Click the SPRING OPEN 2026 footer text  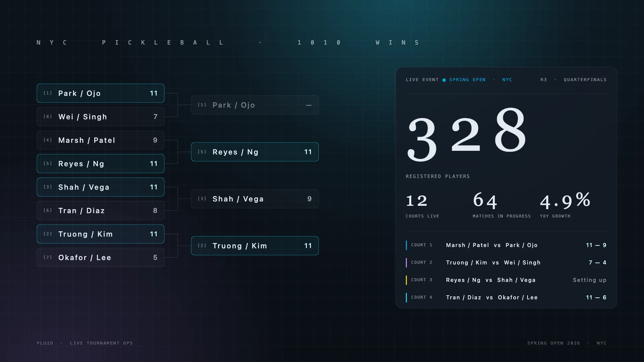[553, 343]
